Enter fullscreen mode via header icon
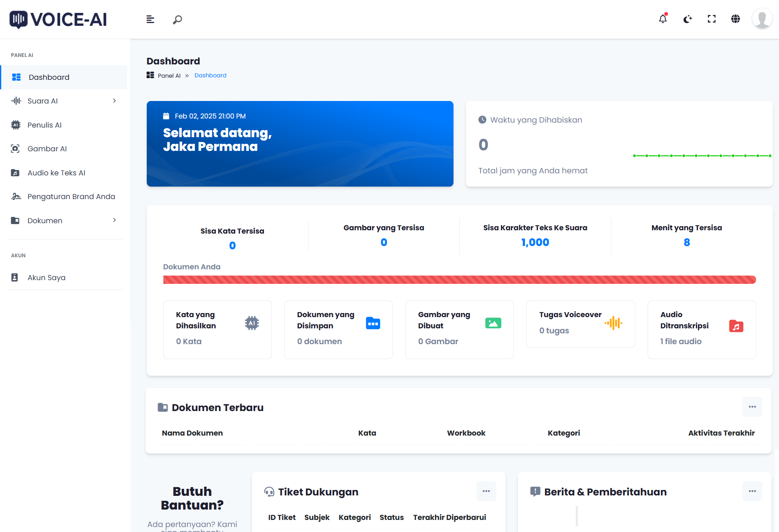 click(712, 19)
